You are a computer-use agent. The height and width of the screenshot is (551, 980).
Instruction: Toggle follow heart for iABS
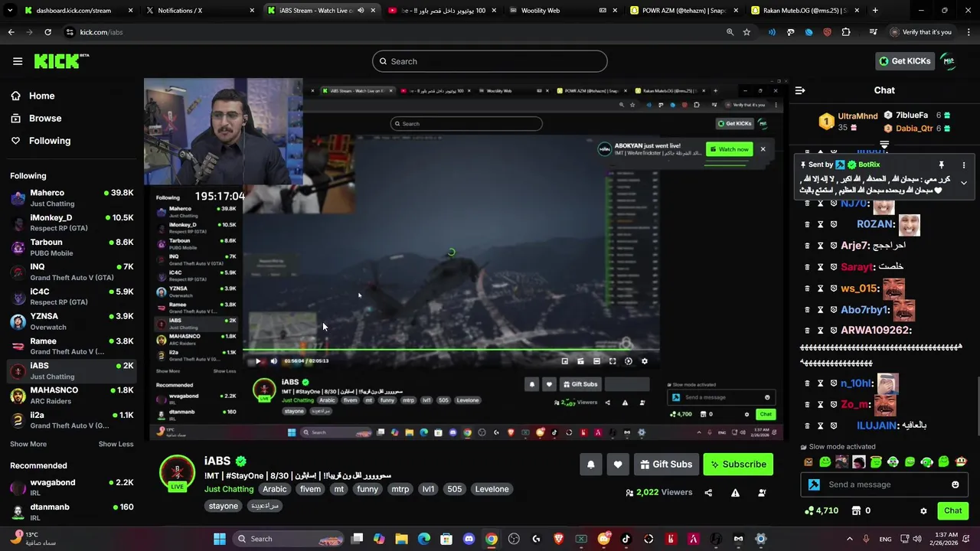click(x=618, y=465)
